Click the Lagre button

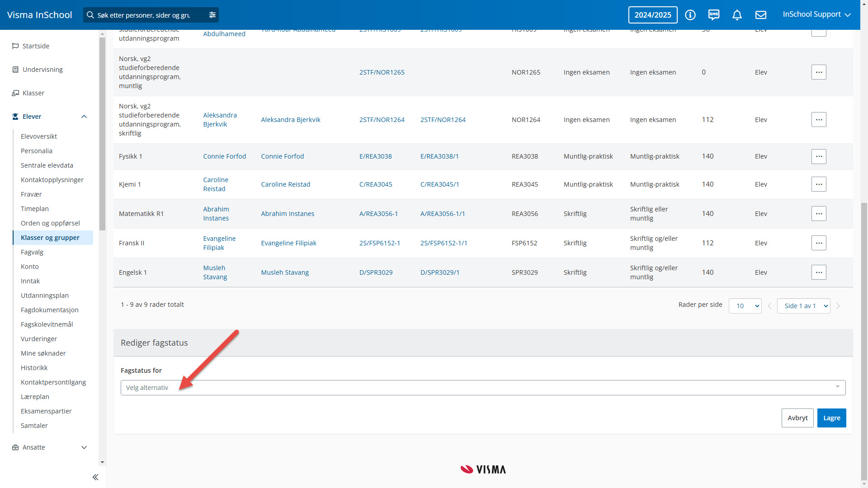[x=831, y=418]
